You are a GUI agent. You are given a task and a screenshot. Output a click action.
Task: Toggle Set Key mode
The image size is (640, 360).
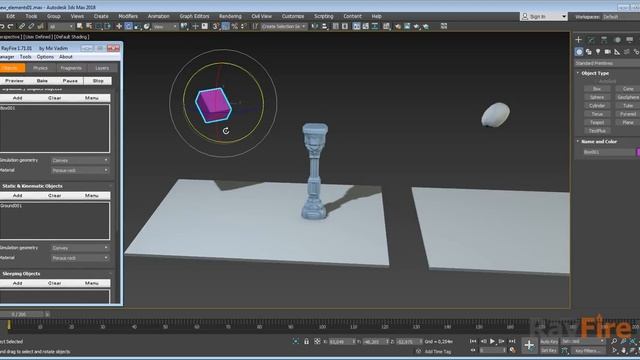pos(549,350)
